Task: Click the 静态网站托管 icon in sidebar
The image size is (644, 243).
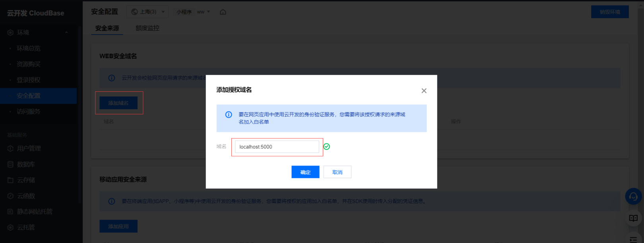Action: (x=10, y=212)
